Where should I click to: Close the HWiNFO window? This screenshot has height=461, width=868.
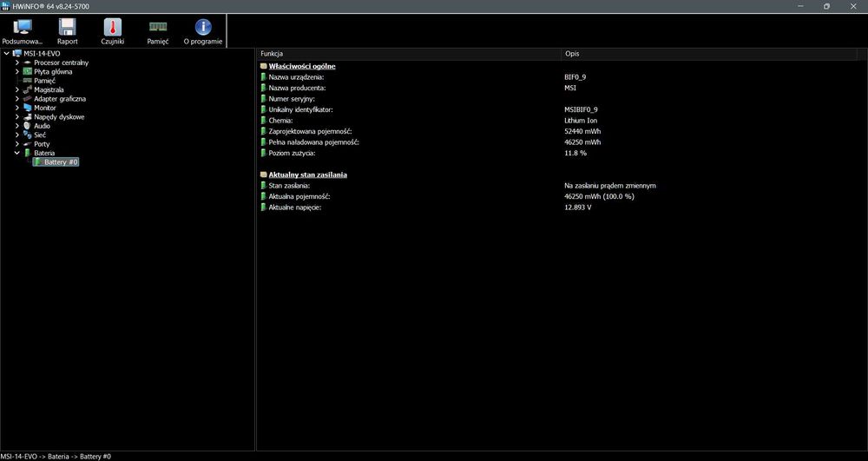tap(852, 6)
